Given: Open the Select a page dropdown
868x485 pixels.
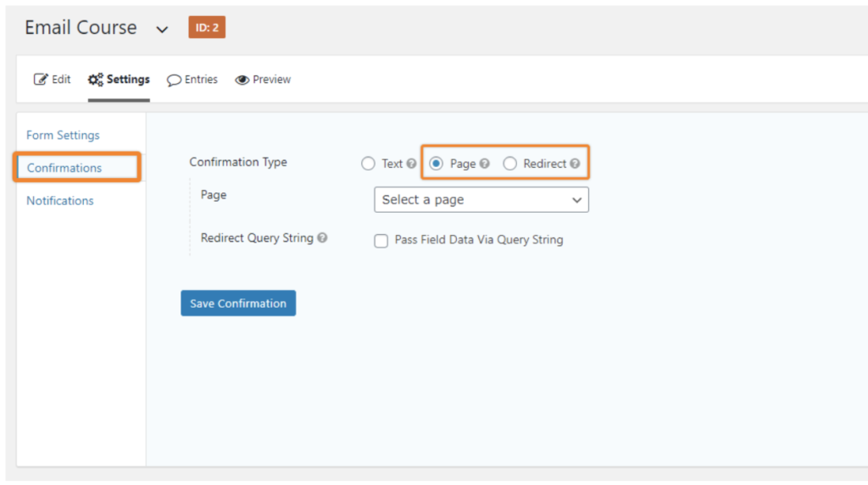Looking at the screenshot, I should 481,200.
